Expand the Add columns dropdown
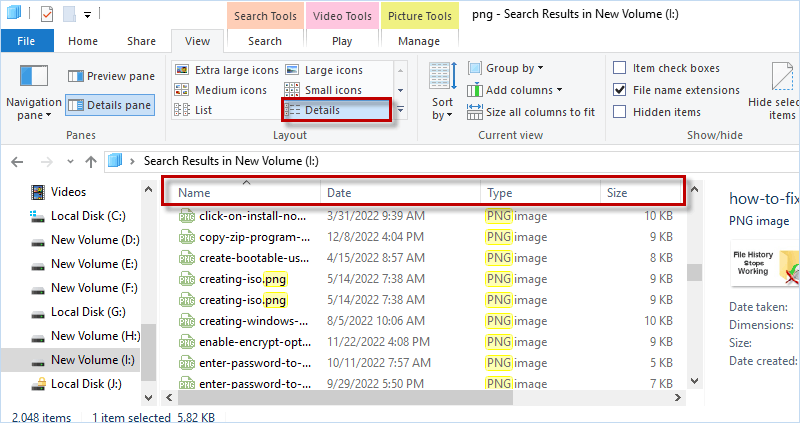 pos(519,90)
